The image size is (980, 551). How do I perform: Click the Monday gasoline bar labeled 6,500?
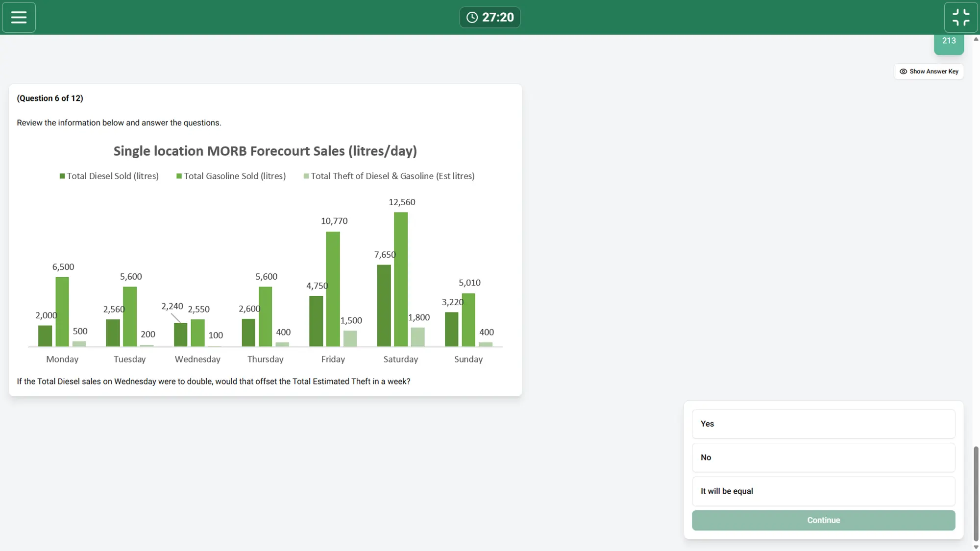pyautogui.click(x=62, y=312)
